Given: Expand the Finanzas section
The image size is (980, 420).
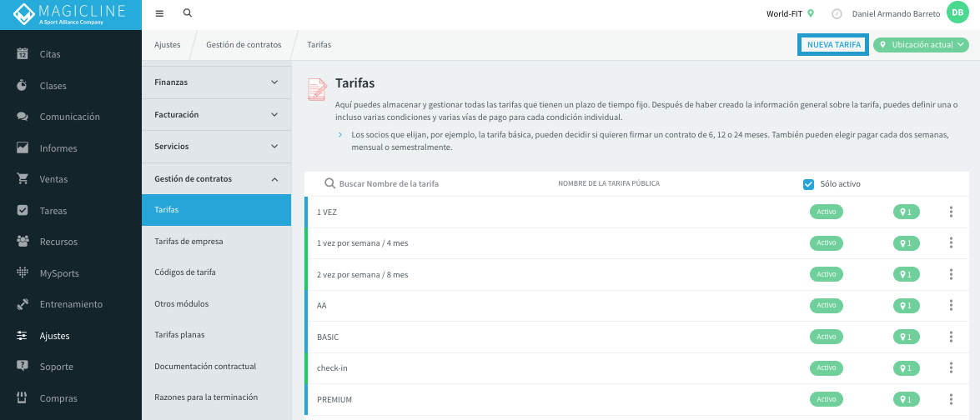Looking at the screenshot, I should click(x=216, y=82).
